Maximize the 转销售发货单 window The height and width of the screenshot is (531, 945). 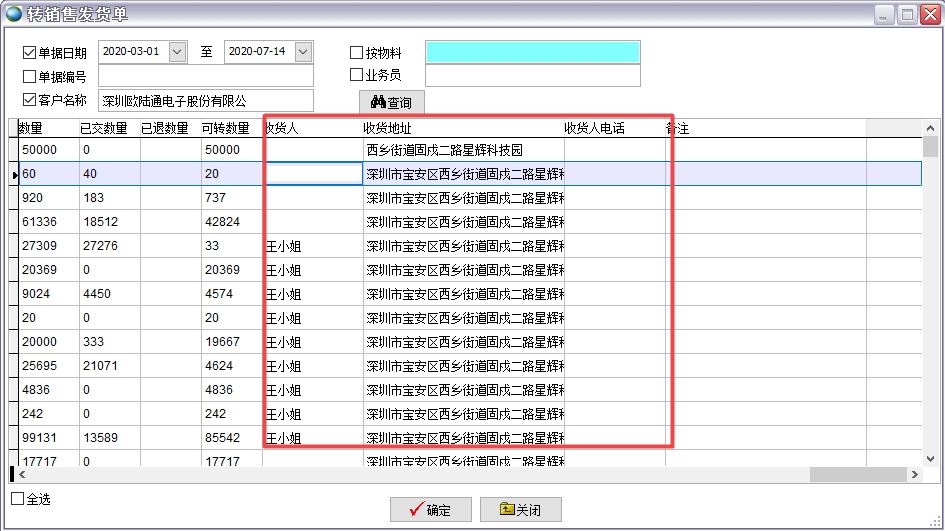(x=907, y=14)
